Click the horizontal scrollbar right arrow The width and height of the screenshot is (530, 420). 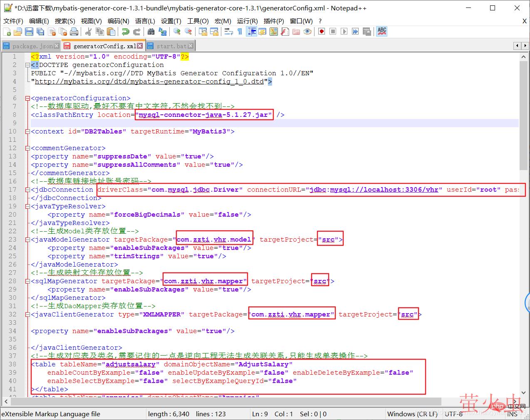tap(515, 402)
